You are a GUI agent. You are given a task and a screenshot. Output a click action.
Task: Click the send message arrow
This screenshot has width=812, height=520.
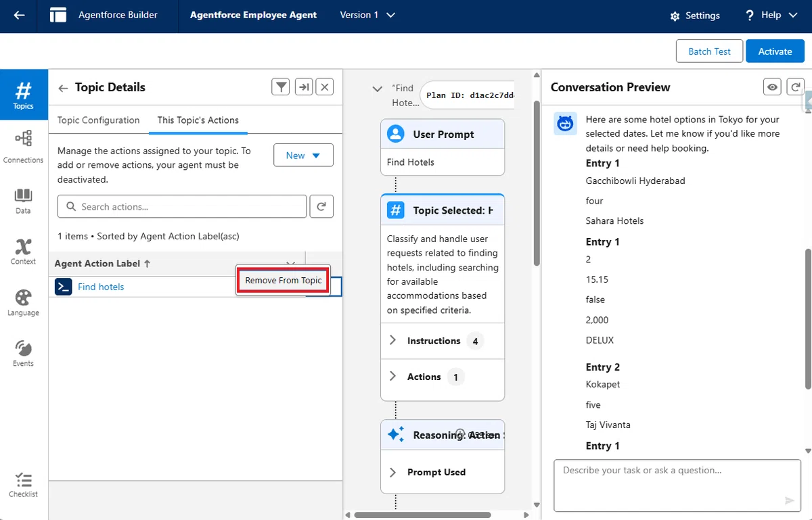coord(789,500)
